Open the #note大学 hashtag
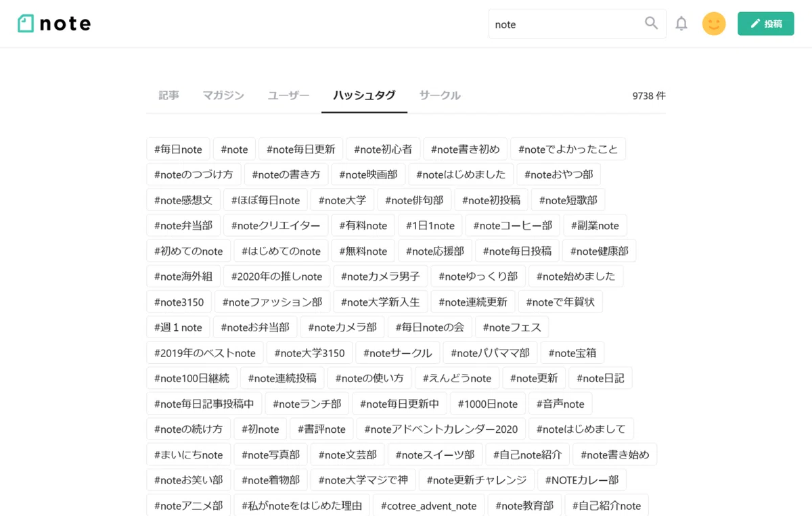The width and height of the screenshot is (812, 516). (342, 200)
